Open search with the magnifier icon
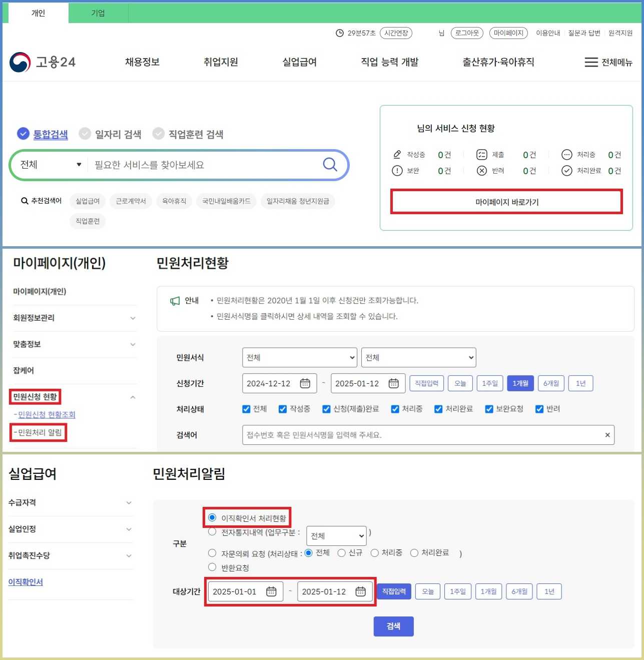 click(x=330, y=165)
